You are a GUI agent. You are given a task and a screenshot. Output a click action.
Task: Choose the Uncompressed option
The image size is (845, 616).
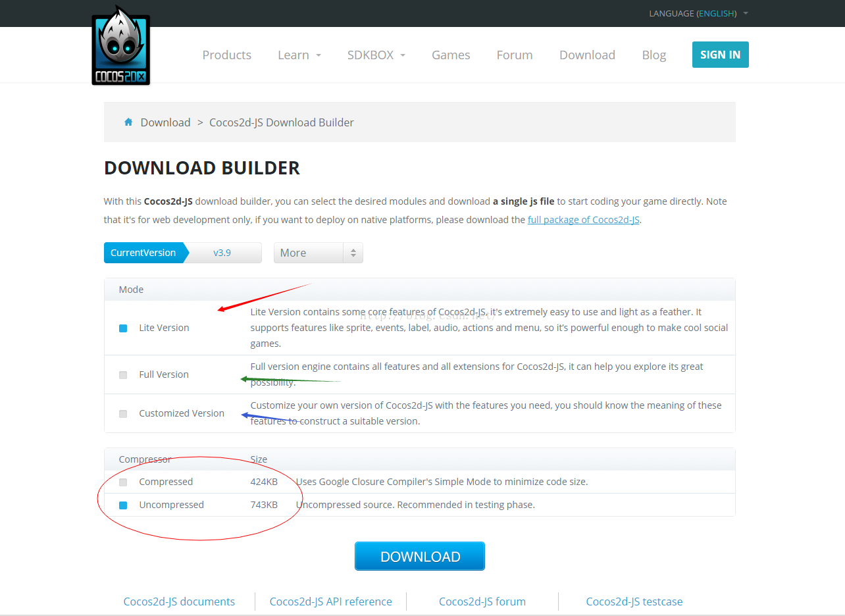click(123, 505)
